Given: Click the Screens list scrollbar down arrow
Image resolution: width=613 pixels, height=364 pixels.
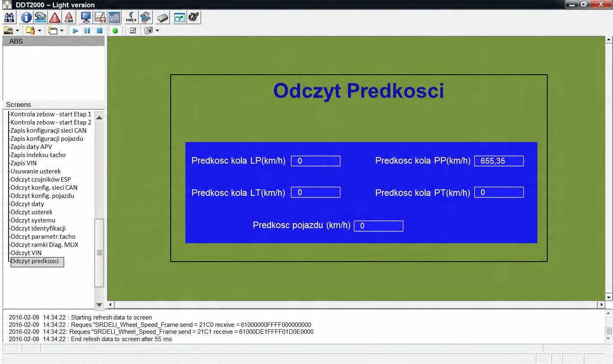Looking at the screenshot, I should [x=99, y=305].
